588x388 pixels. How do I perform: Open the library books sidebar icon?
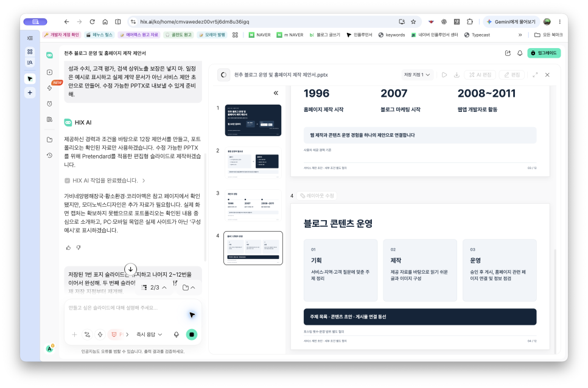click(49, 119)
